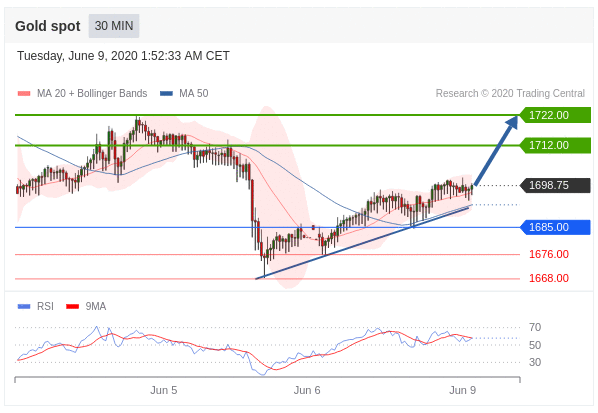Click the 1676.00 red support label
Viewport: 598px width, 413px height.
click(x=549, y=254)
